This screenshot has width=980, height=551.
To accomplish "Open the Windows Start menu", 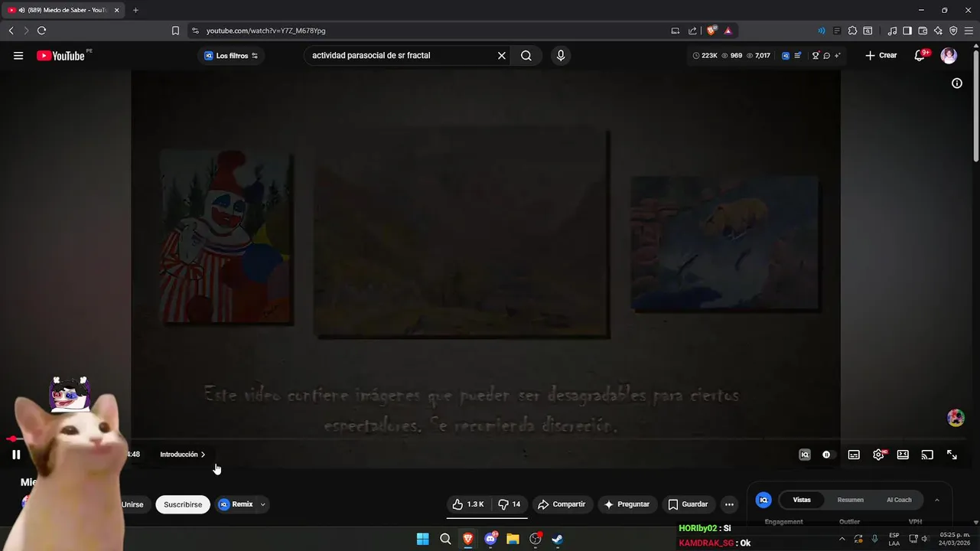I will [422, 539].
